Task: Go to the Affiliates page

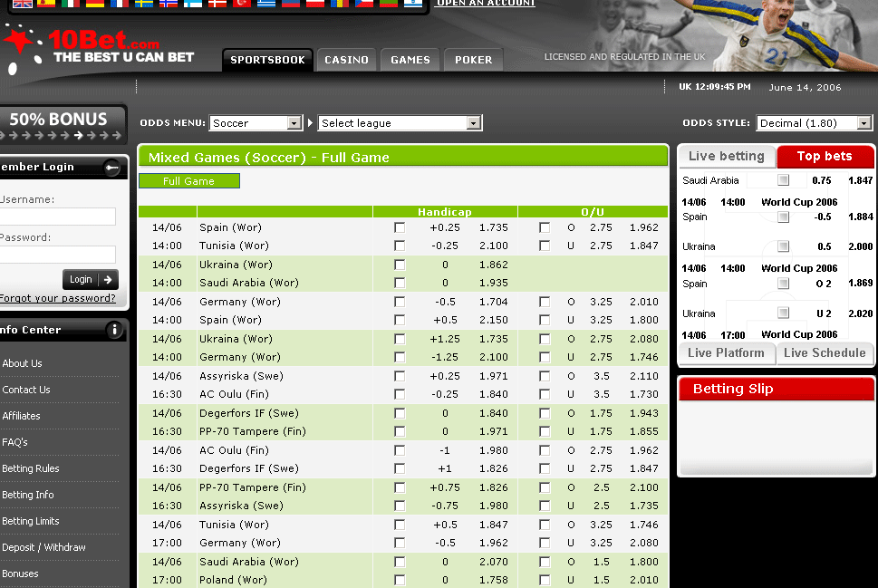Action: 21,416
